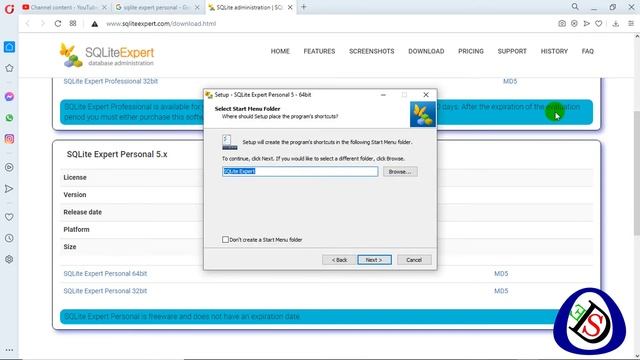Open the PRICING menu item
The height and width of the screenshot is (360, 640).
471,51
